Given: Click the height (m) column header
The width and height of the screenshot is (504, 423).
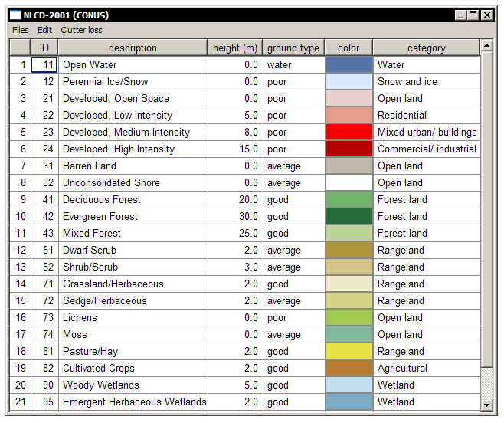Looking at the screenshot, I should (235, 48).
